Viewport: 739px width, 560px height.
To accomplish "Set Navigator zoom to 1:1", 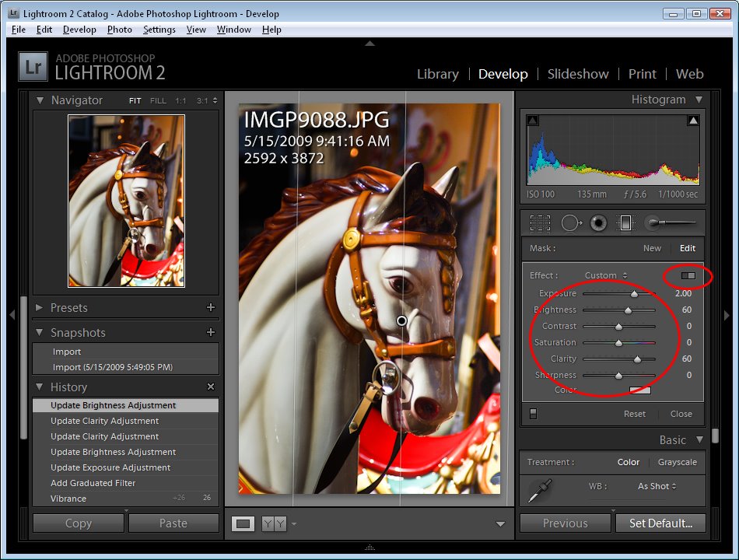I will click(x=180, y=101).
